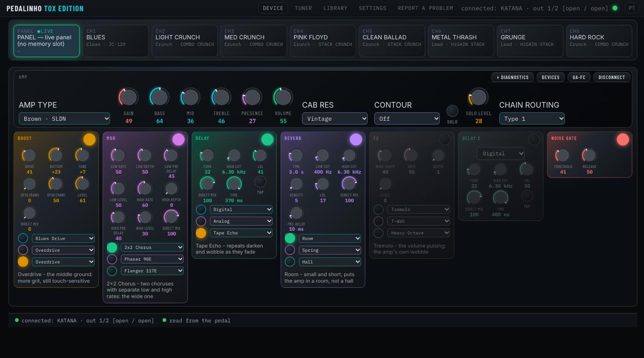The image size is (644, 358).
Task: Select the orange Tape Echo delay slot
Action: point(201,233)
